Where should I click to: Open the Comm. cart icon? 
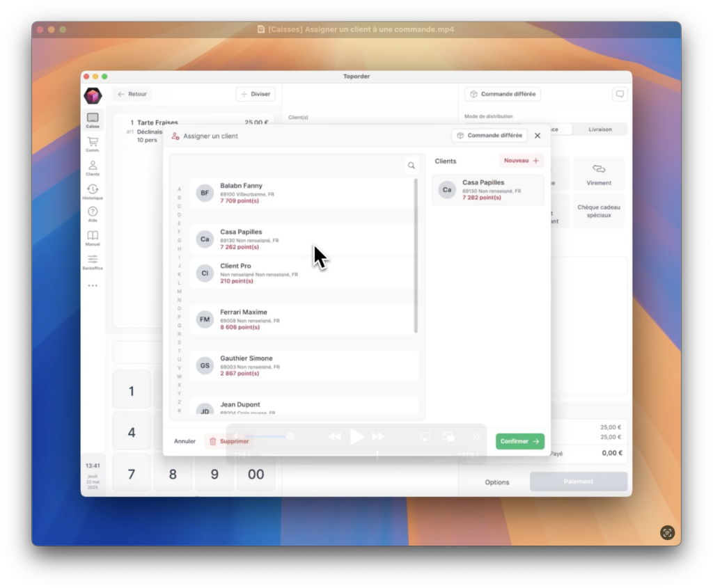[x=93, y=143]
